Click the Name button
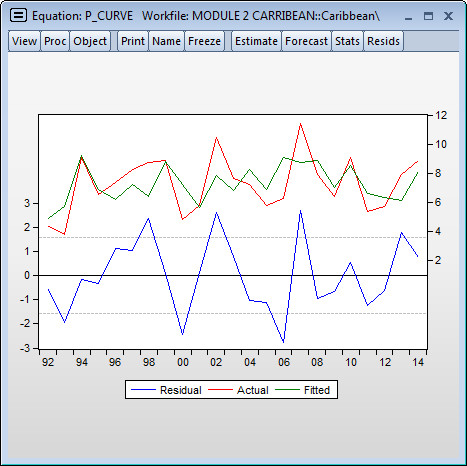 [166, 41]
